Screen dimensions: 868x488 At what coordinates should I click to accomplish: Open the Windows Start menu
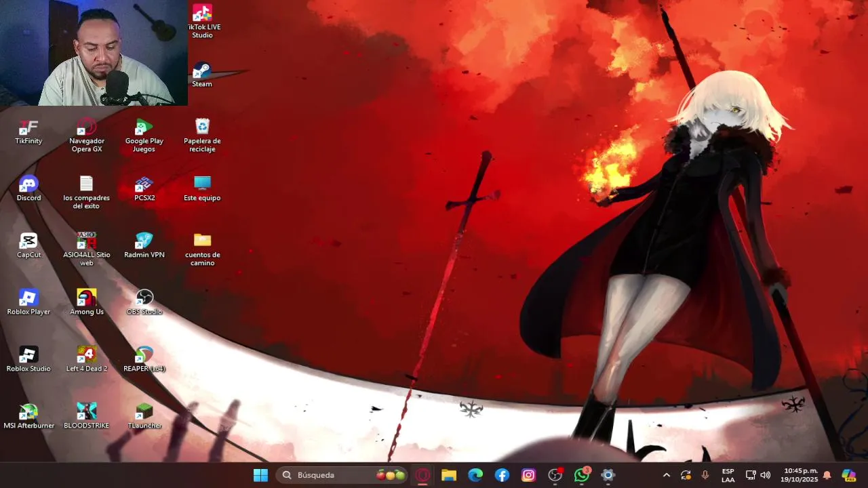pyautogui.click(x=260, y=475)
